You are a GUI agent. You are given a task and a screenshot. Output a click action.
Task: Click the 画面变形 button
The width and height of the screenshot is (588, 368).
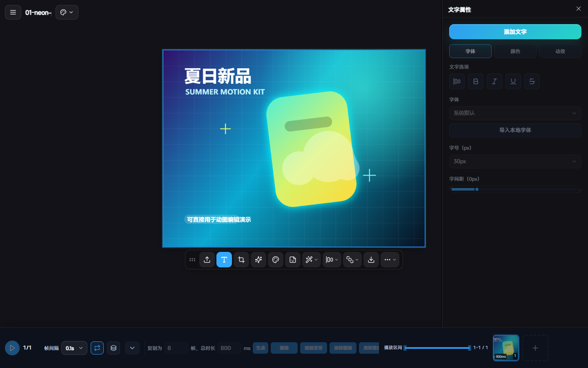[314, 348]
